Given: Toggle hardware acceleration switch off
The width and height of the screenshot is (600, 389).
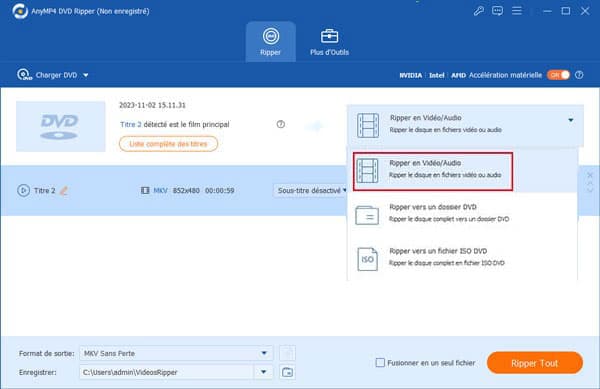Looking at the screenshot, I should click(x=558, y=75).
